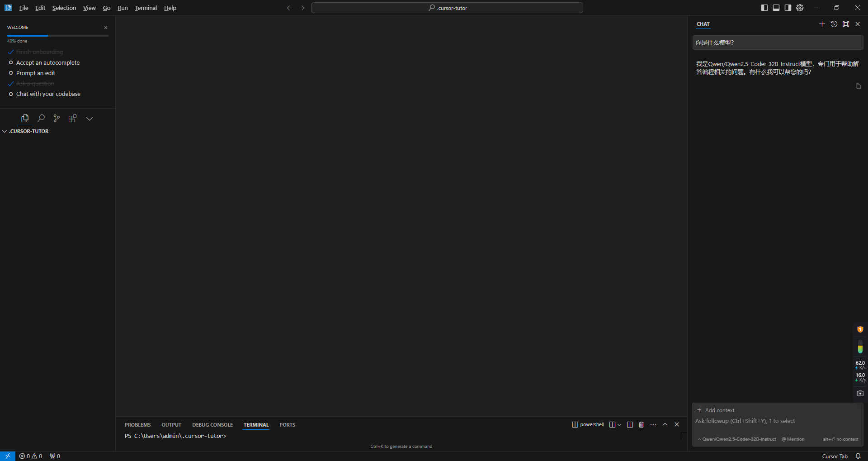
Task: Focus the Ask followup input field
Action: 778,421
